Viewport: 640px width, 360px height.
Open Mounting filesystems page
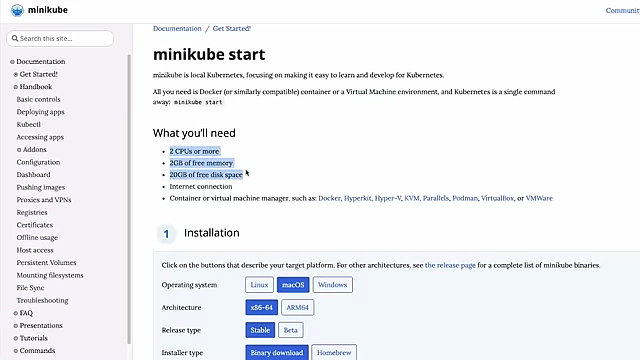(x=50, y=275)
